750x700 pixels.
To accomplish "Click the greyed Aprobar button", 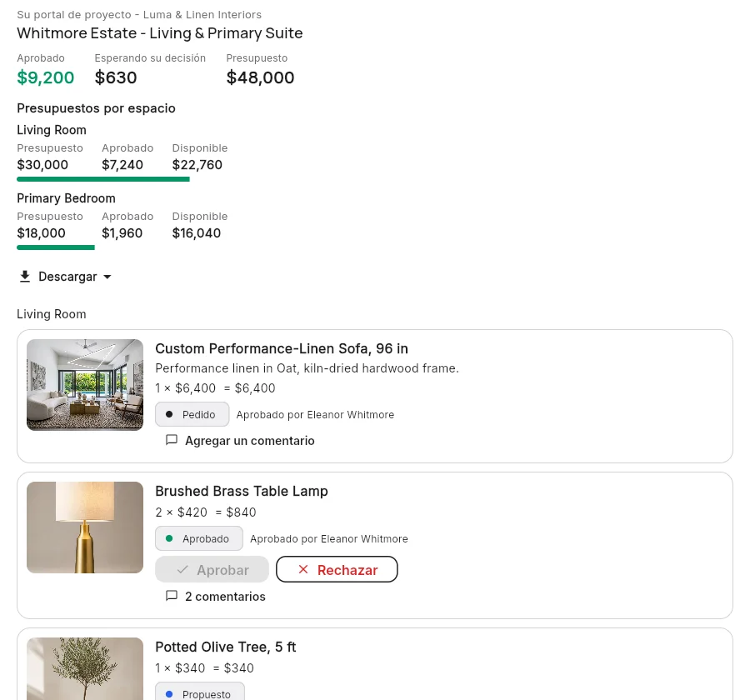I will 212,569.
